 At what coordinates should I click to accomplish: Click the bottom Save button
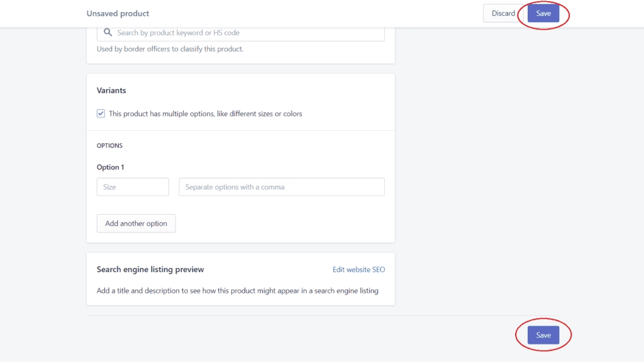click(x=543, y=335)
